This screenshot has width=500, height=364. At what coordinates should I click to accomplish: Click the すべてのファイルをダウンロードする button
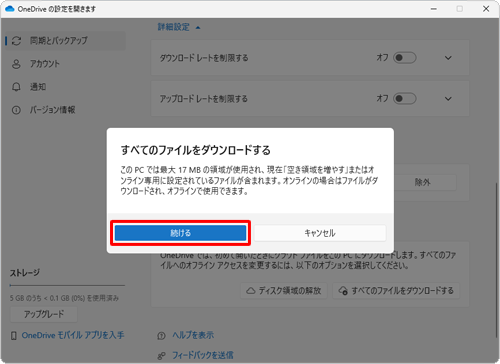click(x=396, y=291)
